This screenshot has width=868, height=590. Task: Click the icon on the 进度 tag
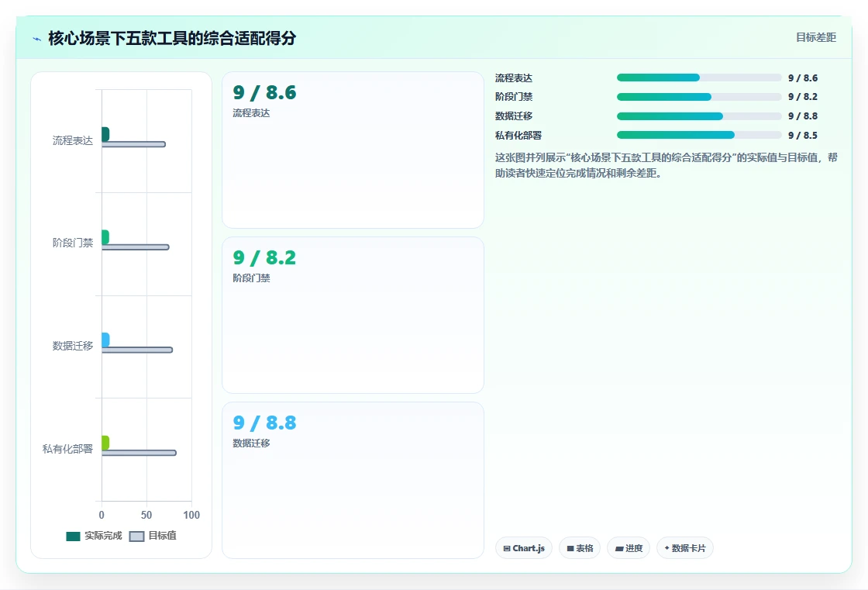click(619, 548)
